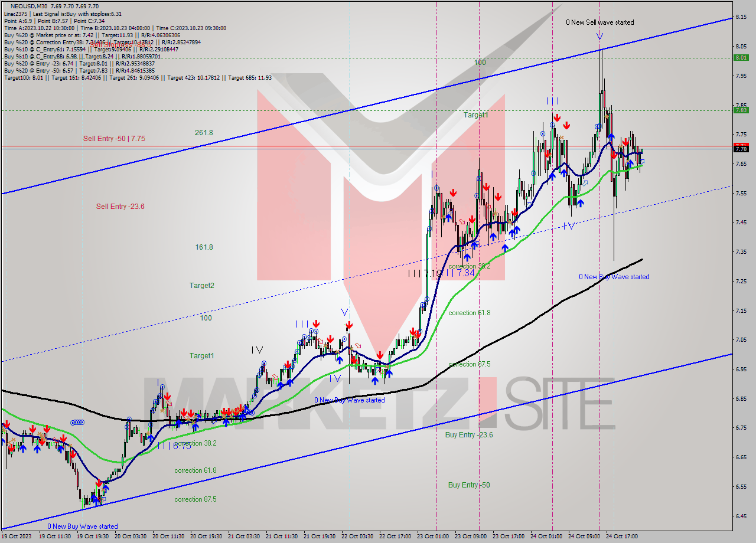The image size is (756, 543).
Task: Click the 'Sell Entry -50 | 7.75' label
Action: click(114, 138)
